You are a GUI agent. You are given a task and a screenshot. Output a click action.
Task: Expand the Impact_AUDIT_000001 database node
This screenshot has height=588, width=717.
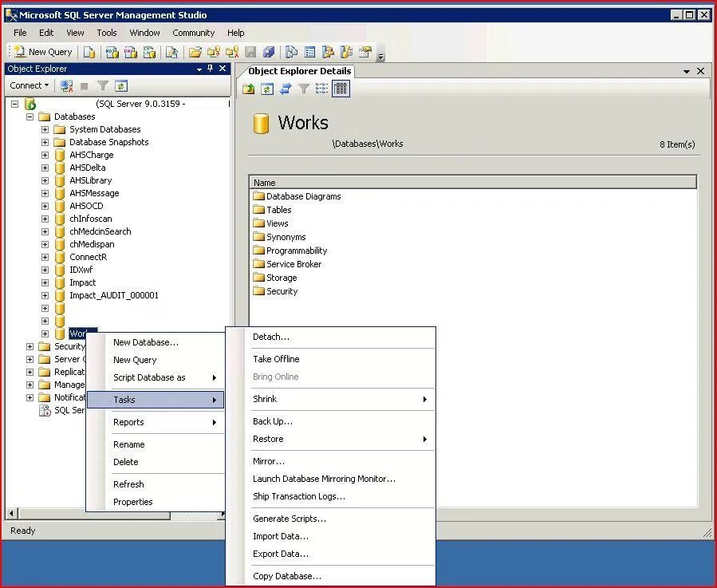(x=45, y=296)
